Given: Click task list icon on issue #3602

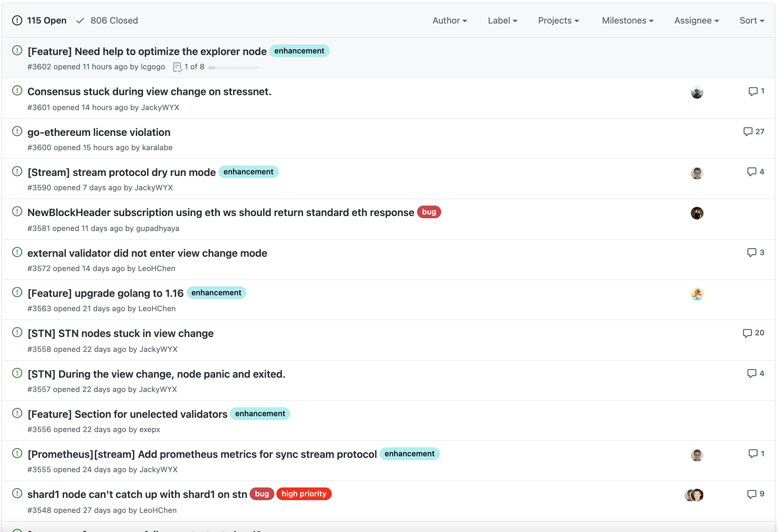Looking at the screenshot, I should pyautogui.click(x=177, y=67).
